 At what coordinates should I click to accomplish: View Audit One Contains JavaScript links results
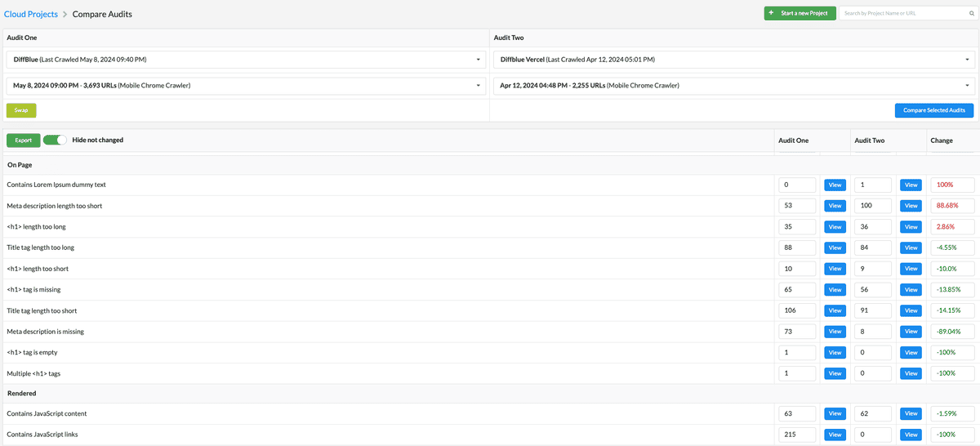835,435
